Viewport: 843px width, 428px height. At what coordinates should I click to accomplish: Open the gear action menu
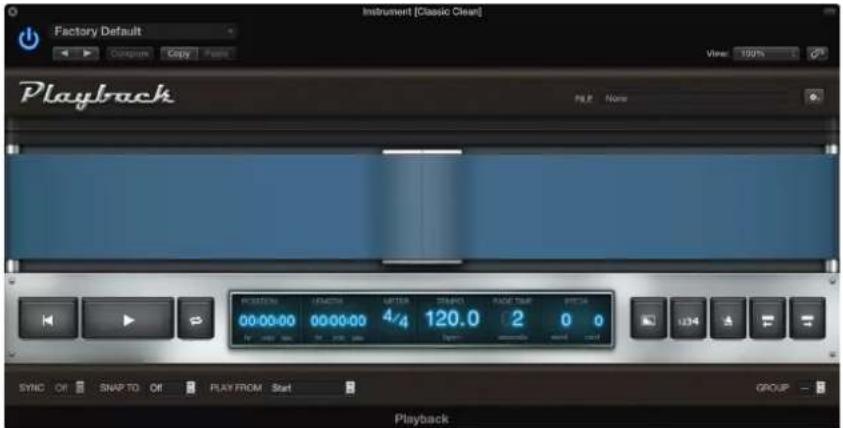[814, 97]
